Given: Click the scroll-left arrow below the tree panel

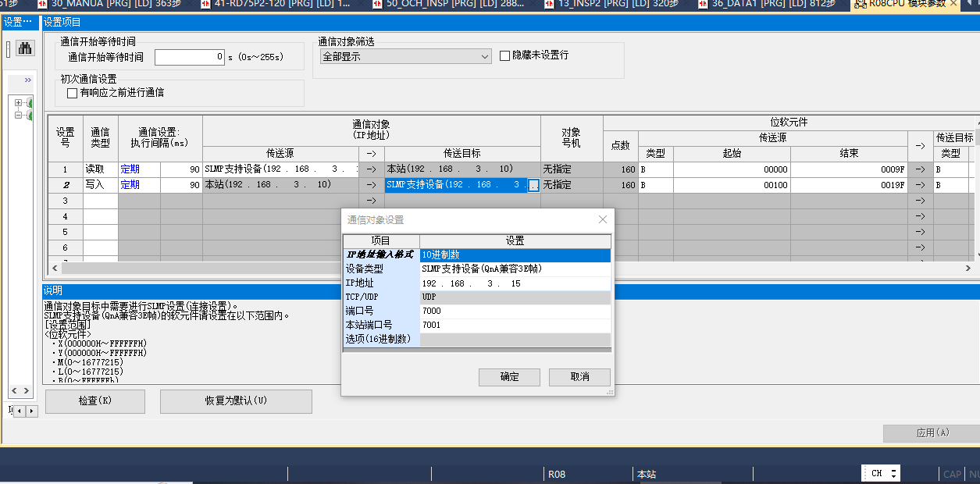Looking at the screenshot, I should click(14, 390).
